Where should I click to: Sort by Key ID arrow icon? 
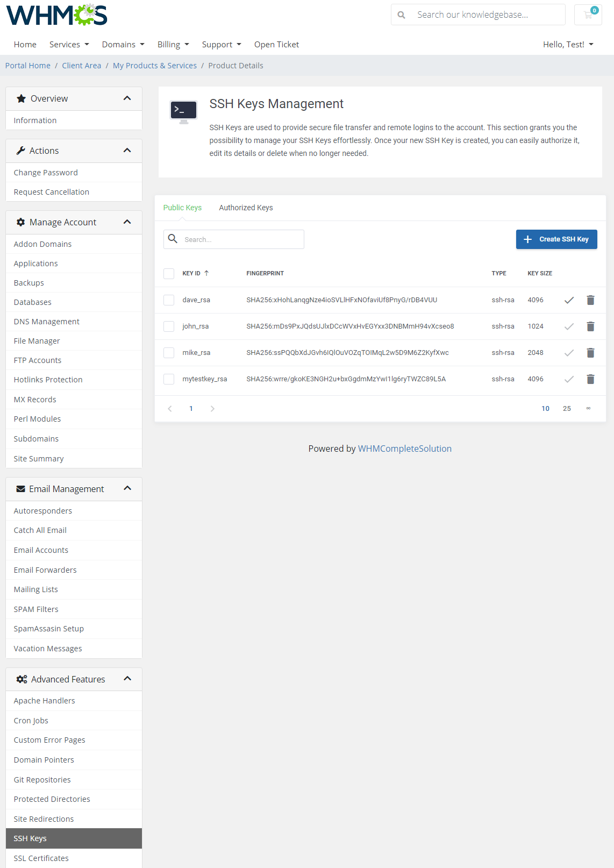tap(206, 273)
